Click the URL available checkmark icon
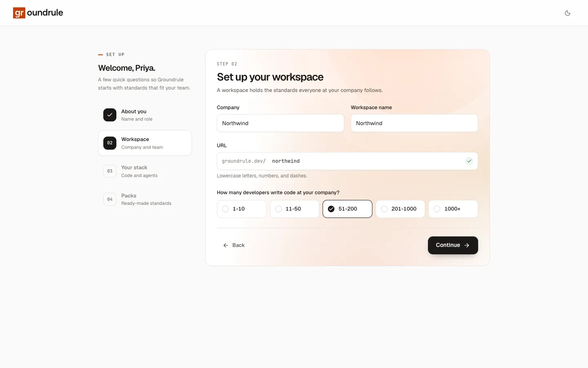 click(x=469, y=161)
